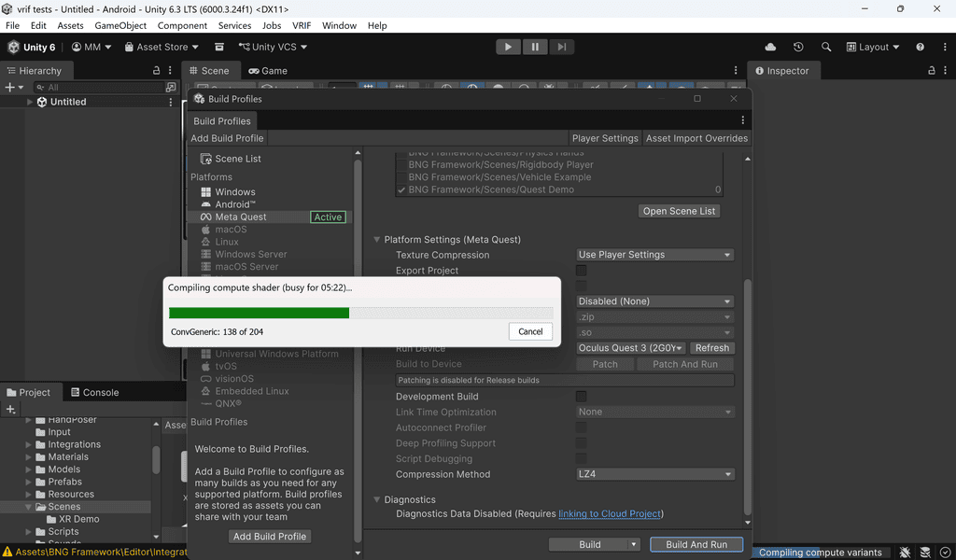Click the editor Play button
This screenshot has width=956, height=560.
click(x=508, y=47)
